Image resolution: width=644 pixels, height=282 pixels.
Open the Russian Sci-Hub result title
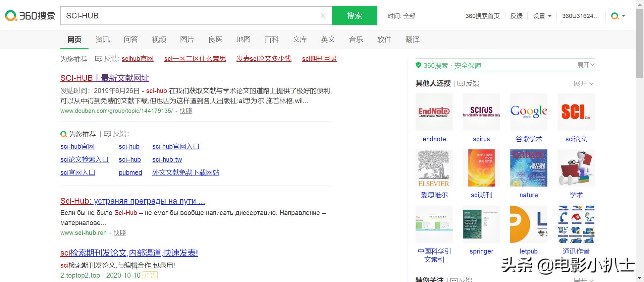133,201
